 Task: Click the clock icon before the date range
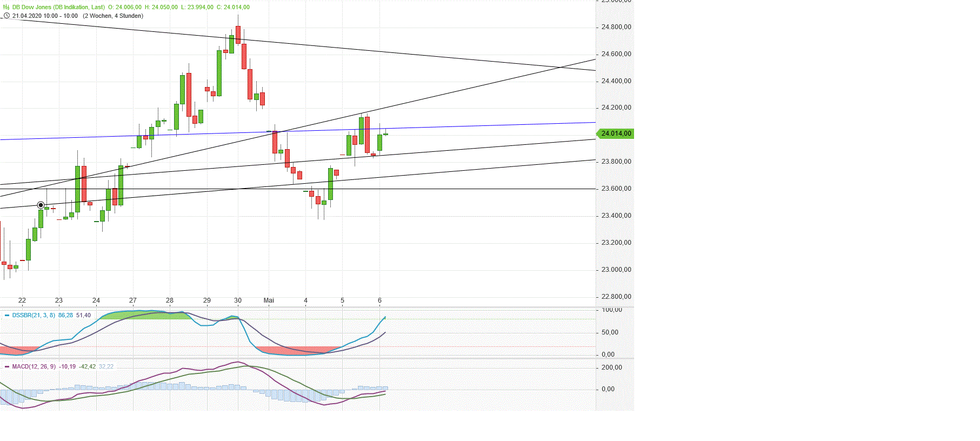[6, 16]
